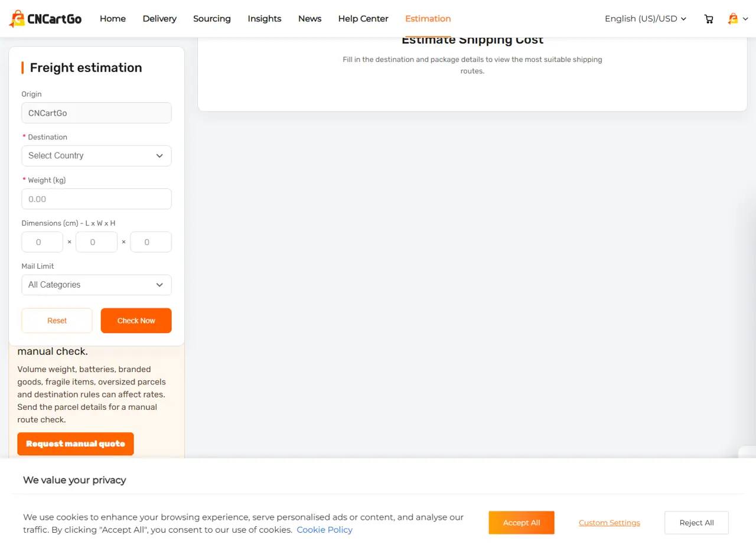
Task: Navigate to Insights
Action: pos(265,19)
